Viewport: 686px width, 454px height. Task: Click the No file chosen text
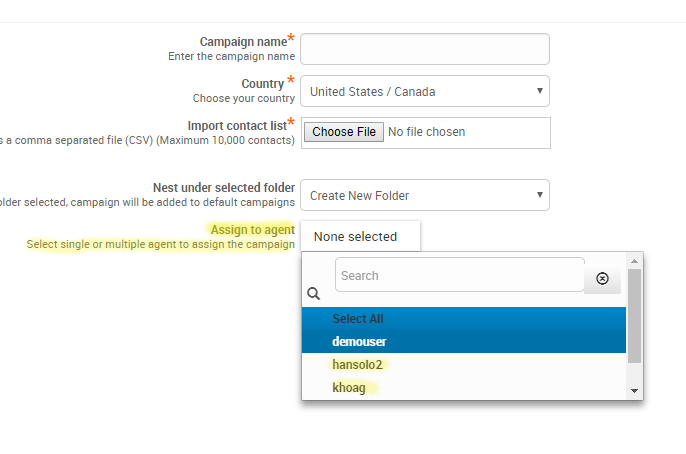pos(427,132)
